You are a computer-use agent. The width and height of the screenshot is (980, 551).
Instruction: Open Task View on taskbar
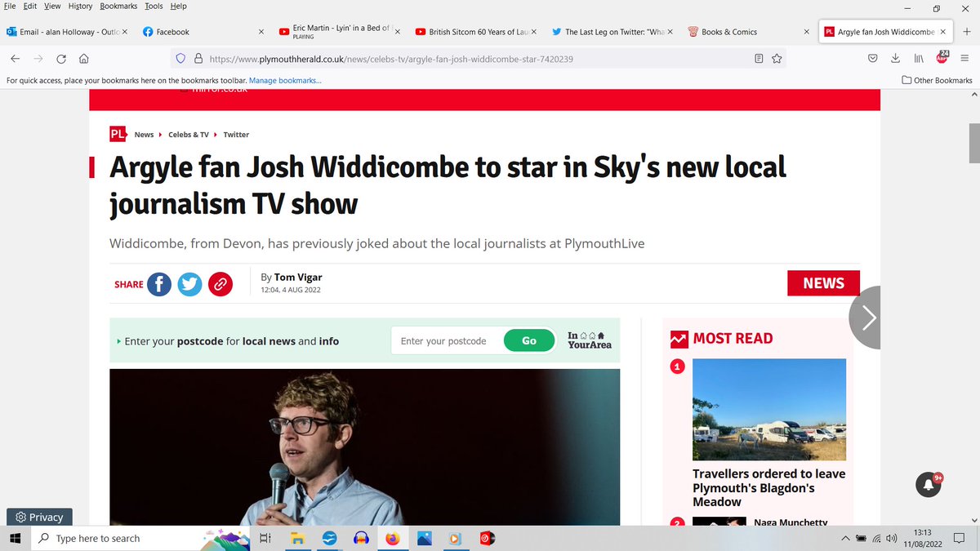(x=265, y=538)
